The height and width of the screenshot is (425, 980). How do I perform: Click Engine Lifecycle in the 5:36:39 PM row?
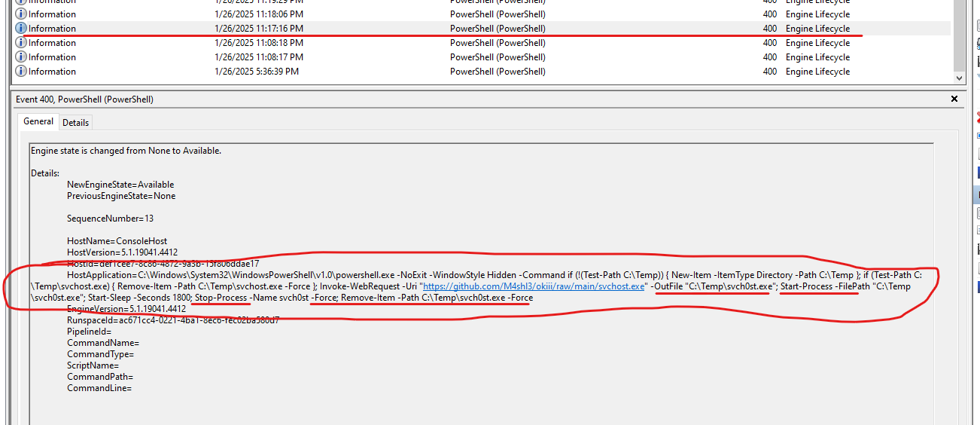pos(817,72)
